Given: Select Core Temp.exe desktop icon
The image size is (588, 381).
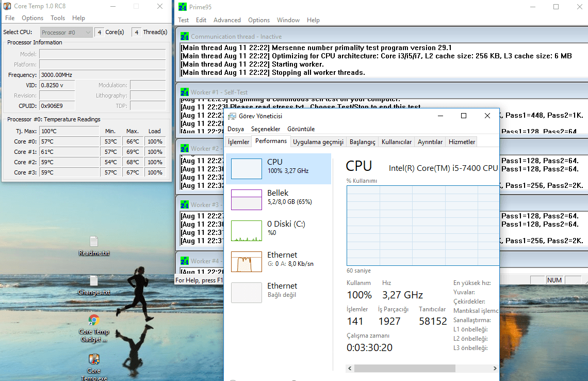Looking at the screenshot, I should point(94,367).
